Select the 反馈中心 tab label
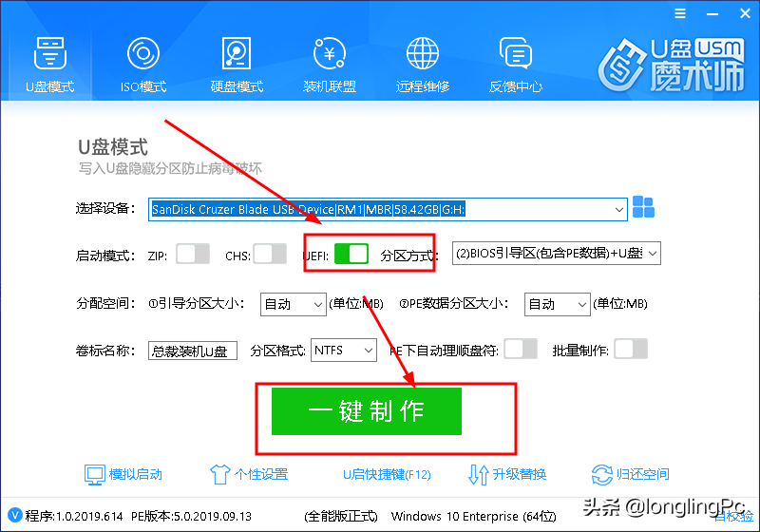760x532 pixels. pos(515,86)
